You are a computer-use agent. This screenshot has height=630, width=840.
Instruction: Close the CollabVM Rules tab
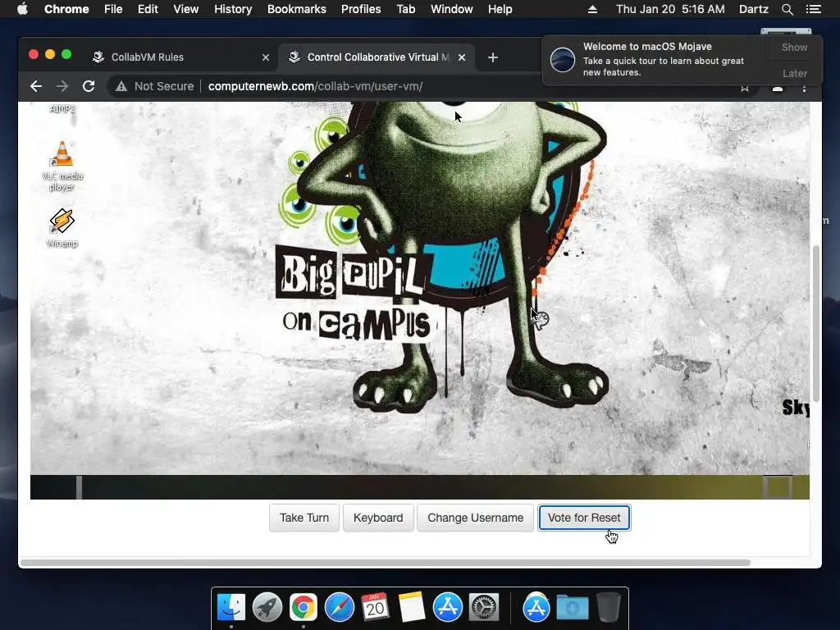[266, 57]
